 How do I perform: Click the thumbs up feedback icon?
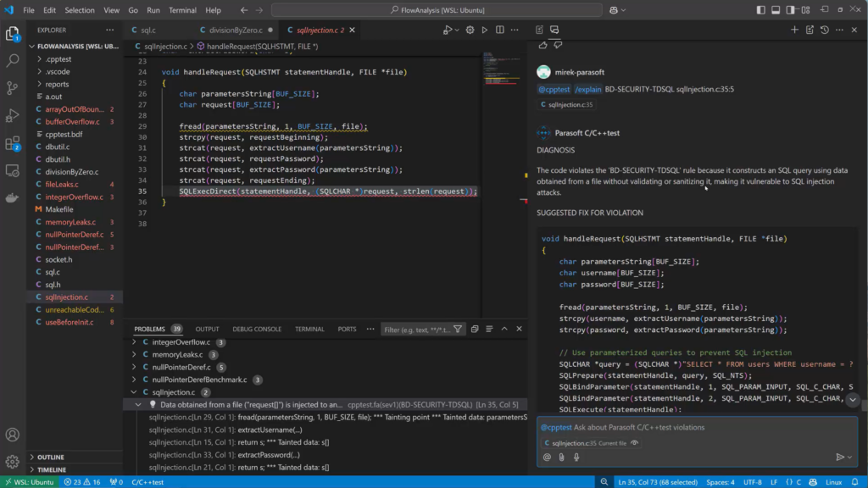[x=542, y=45]
